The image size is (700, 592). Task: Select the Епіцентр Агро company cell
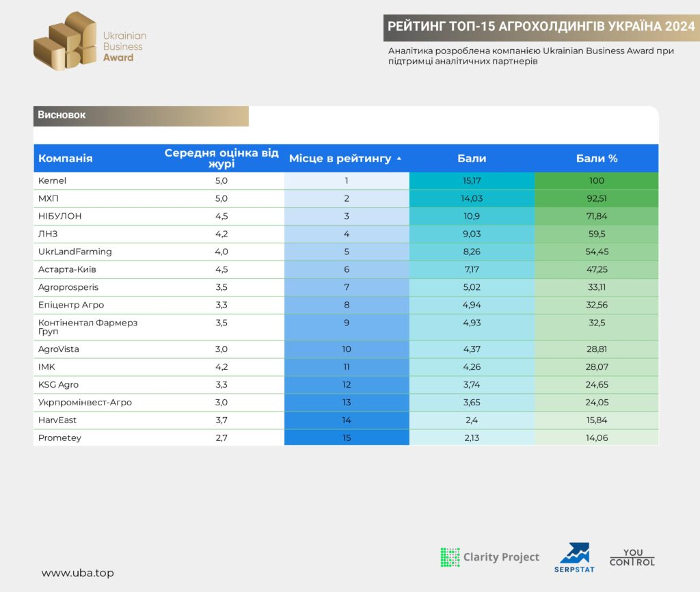click(96, 305)
